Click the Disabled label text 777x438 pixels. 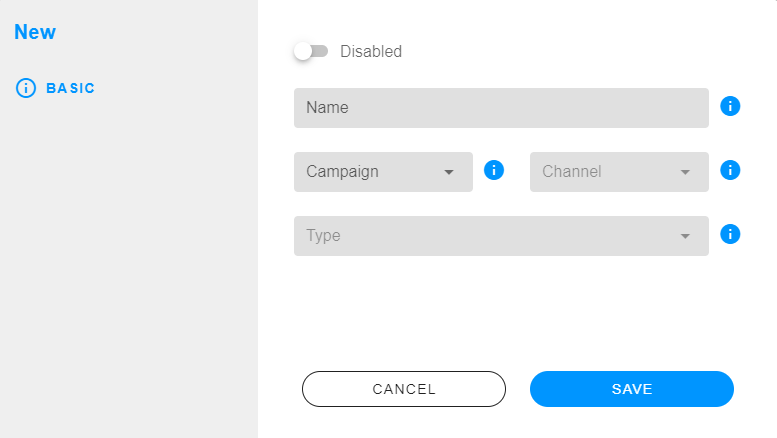click(371, 51)
